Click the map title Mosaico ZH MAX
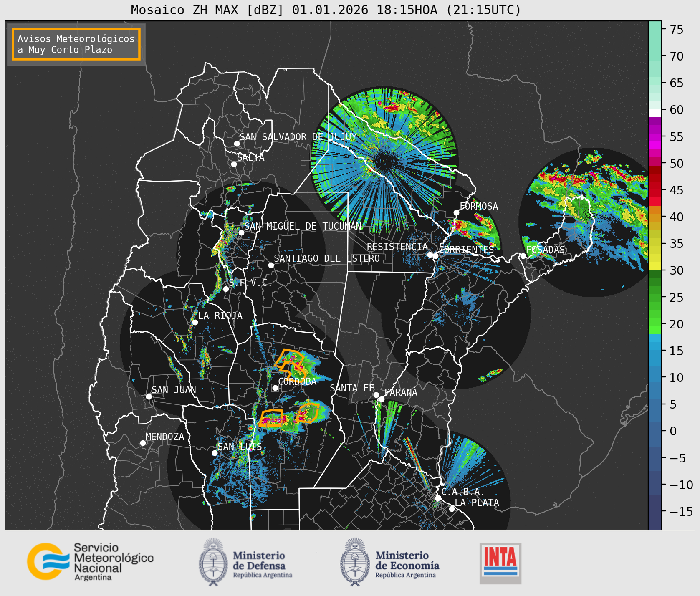This screenshot has width=700, height=596. tap(326, 10)
